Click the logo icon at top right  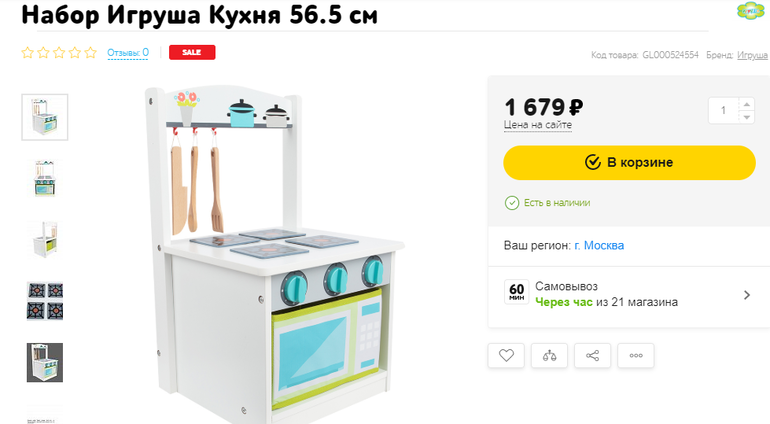click(x=751, y=10)
